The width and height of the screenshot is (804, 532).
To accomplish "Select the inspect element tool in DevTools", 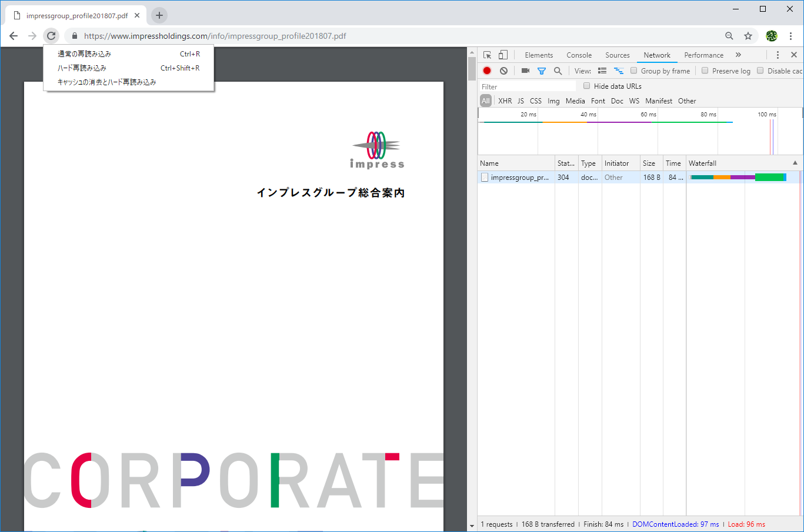I will click(486, 55).
